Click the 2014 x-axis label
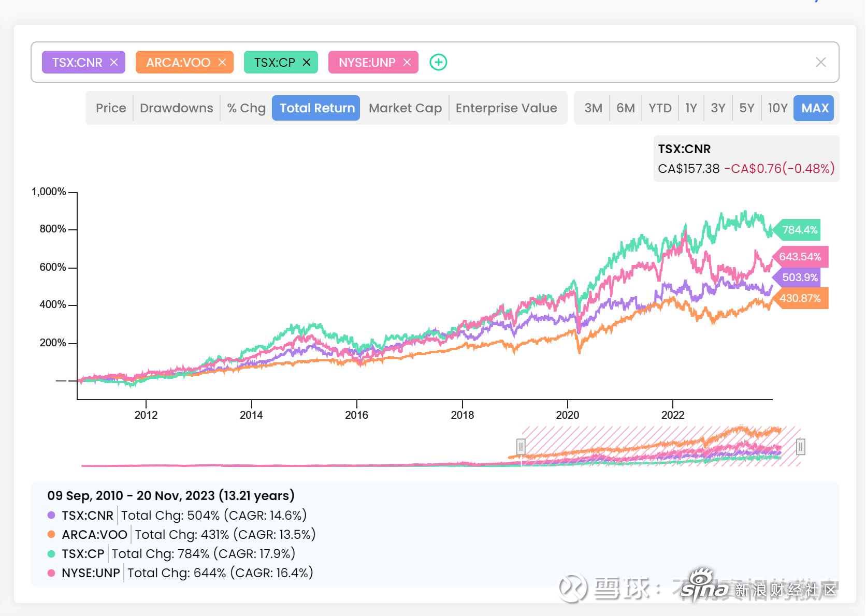The image size is (866, 616). (x=251, y=415)
